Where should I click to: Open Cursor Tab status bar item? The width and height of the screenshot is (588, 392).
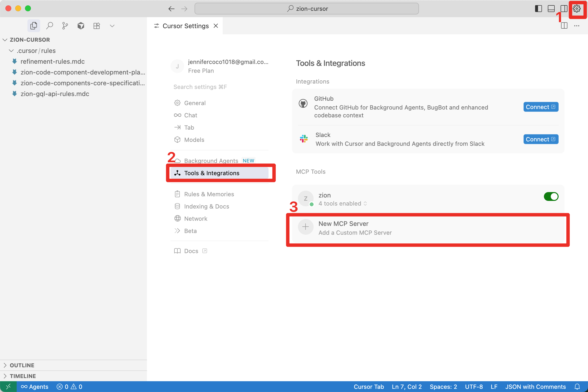coord(369,387)
